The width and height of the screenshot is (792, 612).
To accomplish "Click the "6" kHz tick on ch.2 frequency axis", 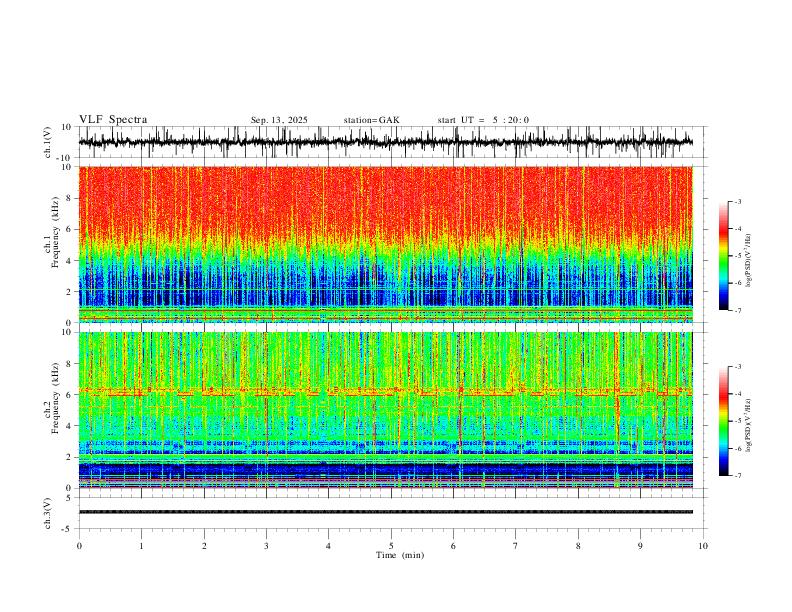I will click(x=69, y=395).
